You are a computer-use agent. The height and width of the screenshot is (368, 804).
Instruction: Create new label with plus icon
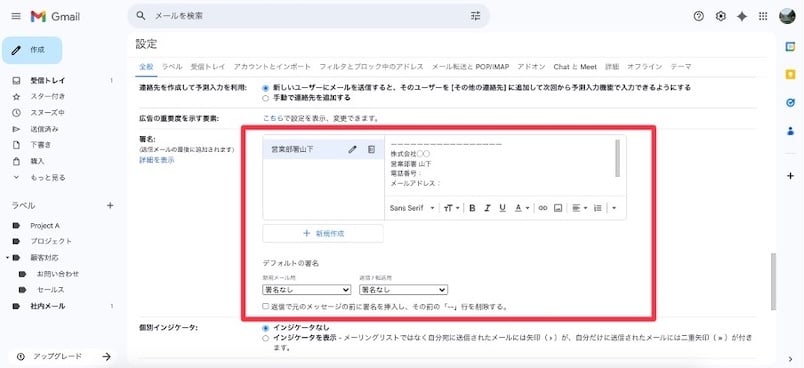point(110,206)
